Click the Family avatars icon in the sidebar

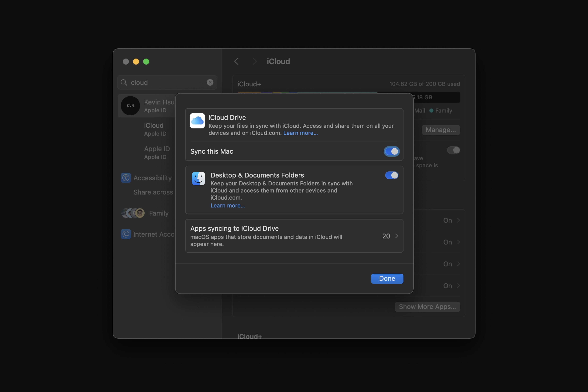[x=133, y=213]
